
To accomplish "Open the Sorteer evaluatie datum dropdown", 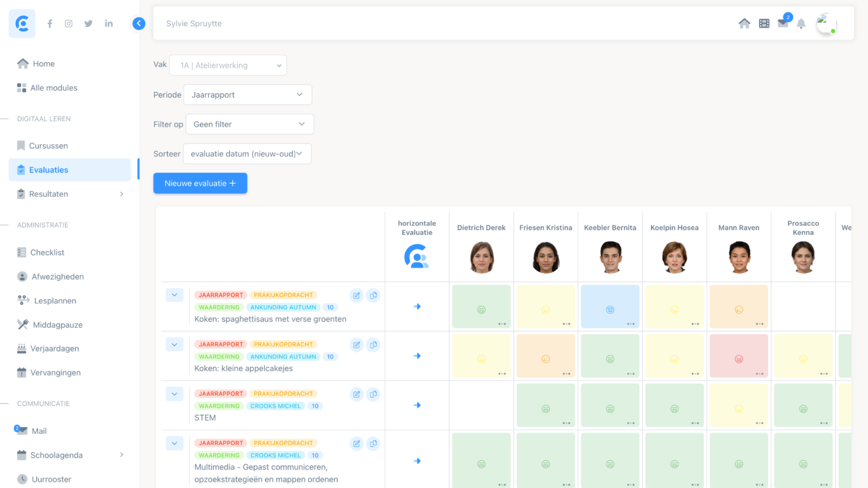I will pos(247,154).
